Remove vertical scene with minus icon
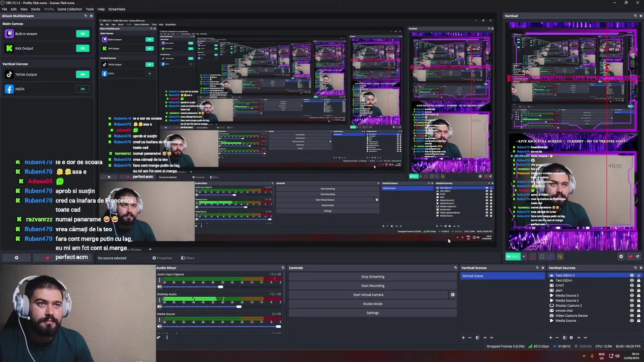Image resolution: width=644 pixels, height=362 pixels. click(x=470, y=337)
